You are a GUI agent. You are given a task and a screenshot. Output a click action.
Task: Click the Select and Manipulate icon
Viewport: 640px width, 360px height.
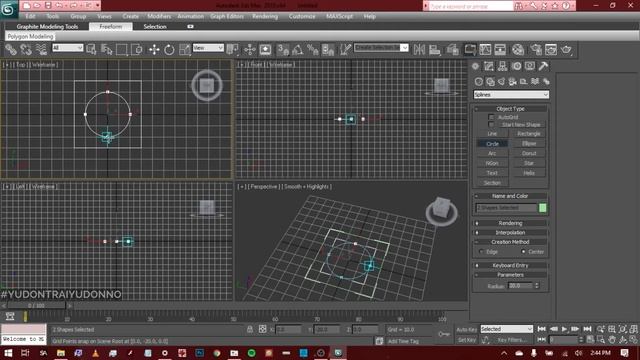[x=249, y=50]
